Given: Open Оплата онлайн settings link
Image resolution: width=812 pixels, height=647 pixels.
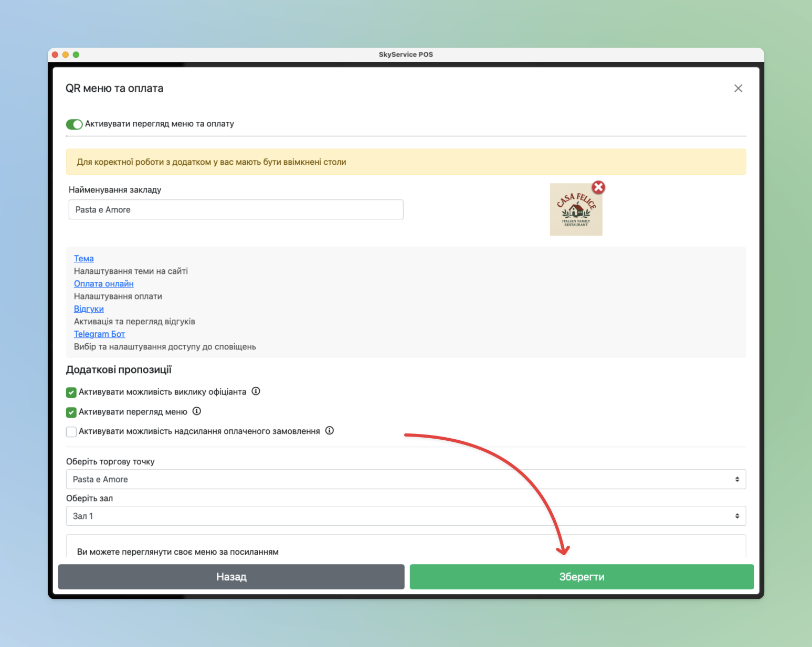Looking at the screenshot, I should [x=103, y=284].
